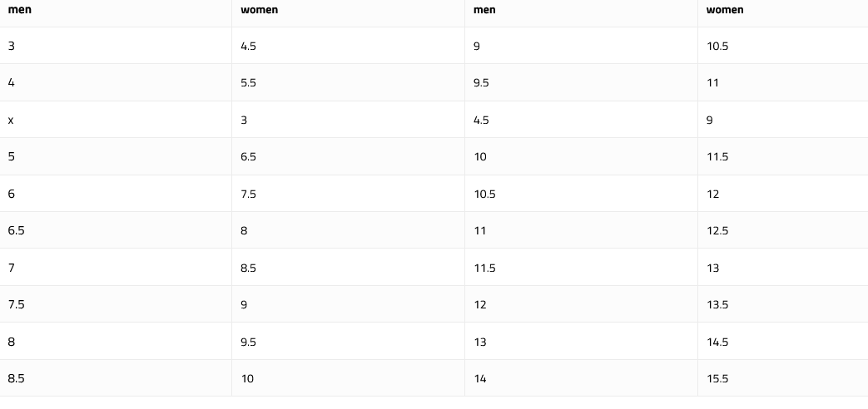Select the men's 8.5 cell in the last row
The width and height of the screenshot is (868, 409).
tap(16, 378)
